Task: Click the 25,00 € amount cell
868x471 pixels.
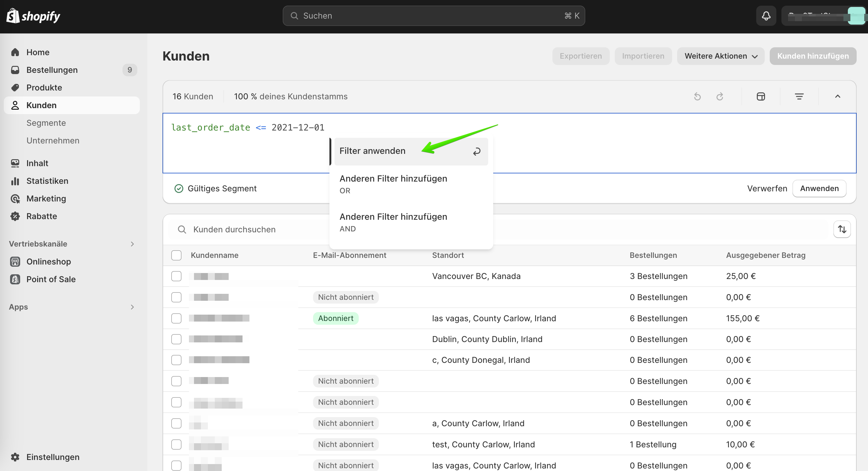Action: 741,276
